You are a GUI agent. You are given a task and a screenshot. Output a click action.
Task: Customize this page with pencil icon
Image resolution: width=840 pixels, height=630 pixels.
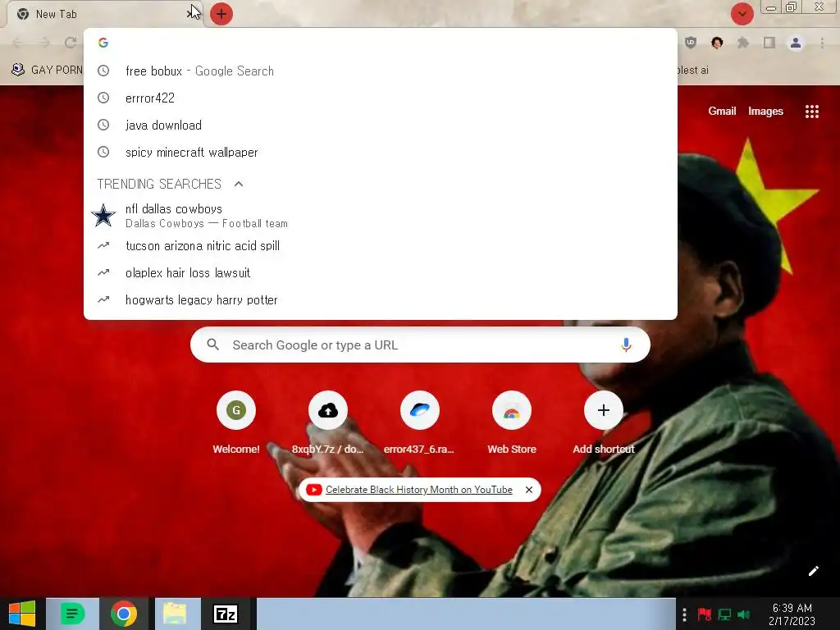coord(813,571)
